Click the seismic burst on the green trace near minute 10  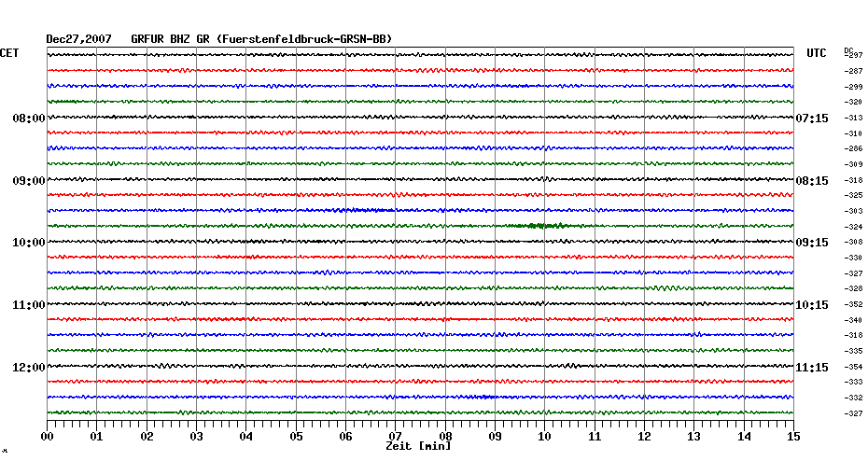pyautogui.click(x=542, y=225)
